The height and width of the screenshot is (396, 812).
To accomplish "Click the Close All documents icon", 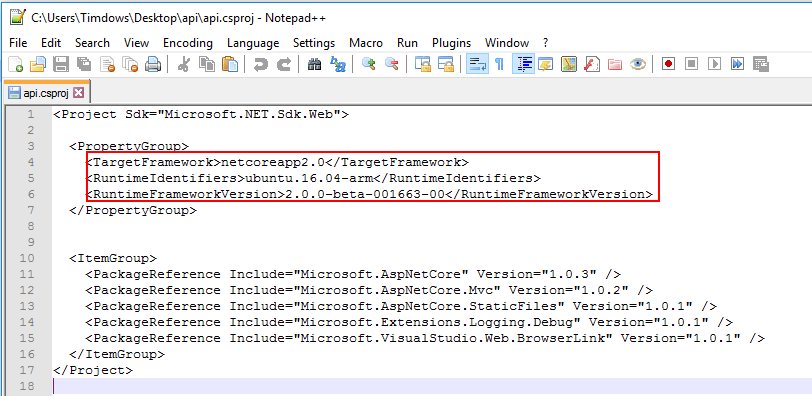I will pos(130,64).
